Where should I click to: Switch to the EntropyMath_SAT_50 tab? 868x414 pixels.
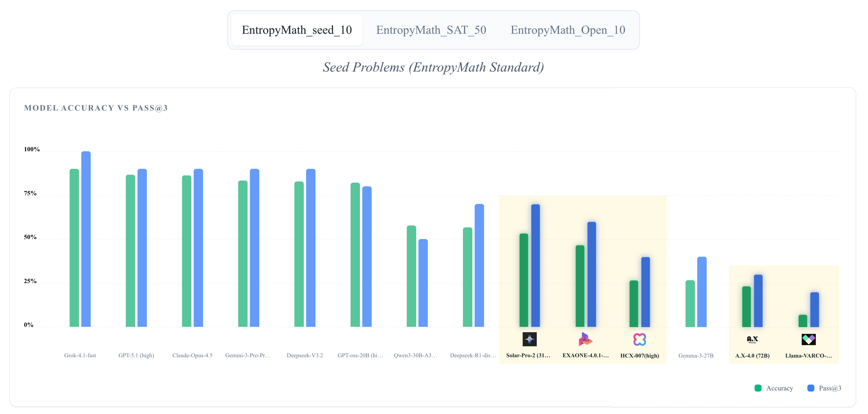click(x=431, y=30)
